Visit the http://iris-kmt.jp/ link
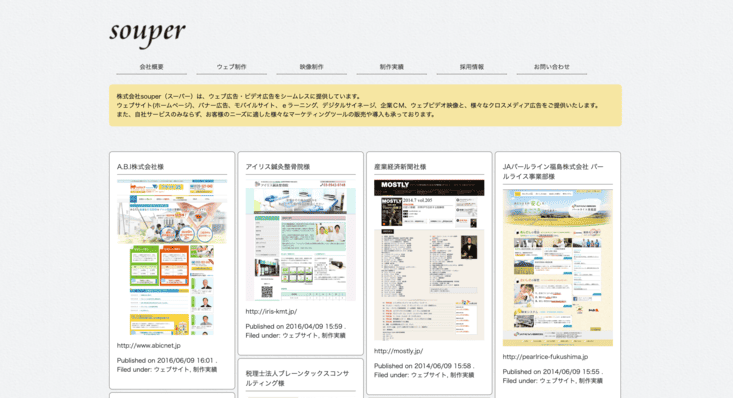The width and height of the screenshot is (733, 398). point(271,311)
